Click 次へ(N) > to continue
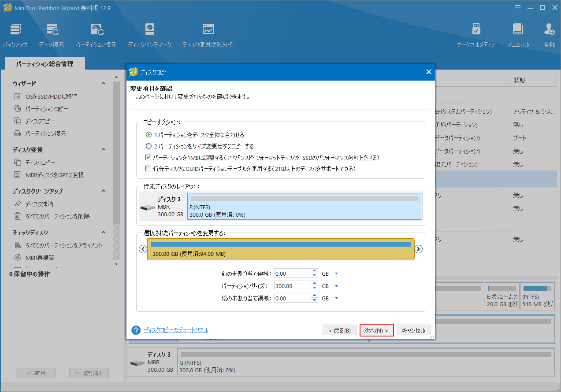 376,330
